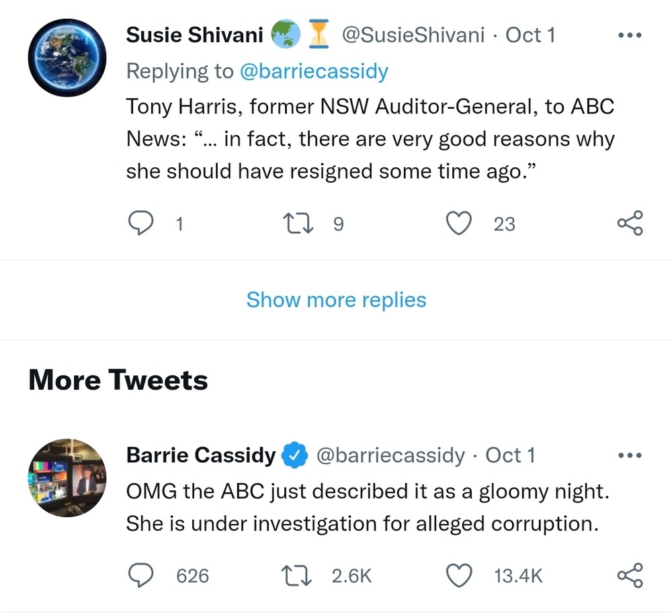The image size is (672, 616).
Task: Open more options on Susie Shivani's tweet
Action: (630, 36)
